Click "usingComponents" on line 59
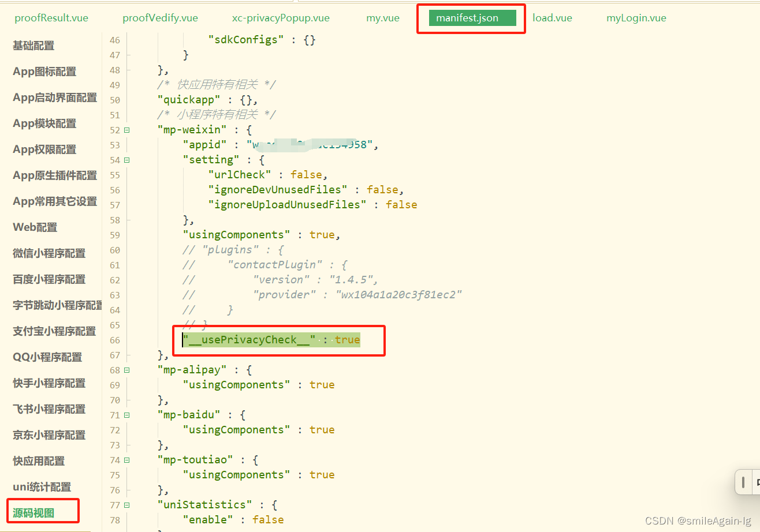Image resolution: width=760 pixels, height=532 pixels. coord(237,235)
